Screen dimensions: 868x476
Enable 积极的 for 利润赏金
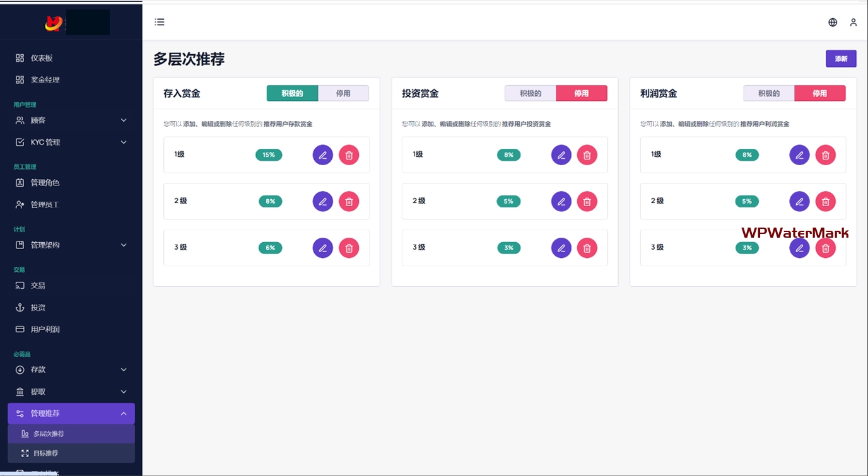(768, 93)
